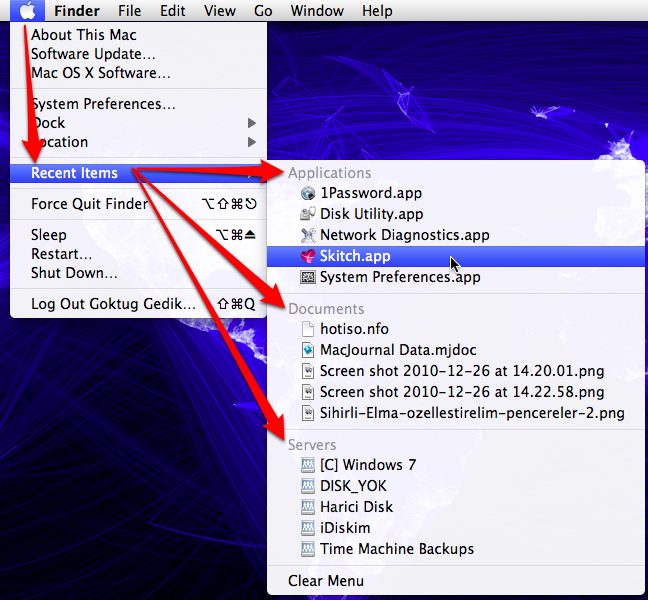648x600 pixels.
Task: Select About This Mac
Action: coord(83,35)
